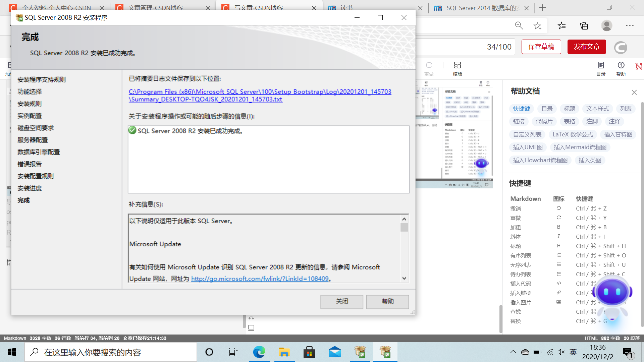
Task: Click the volume icon in system tray
Action: 561,352
